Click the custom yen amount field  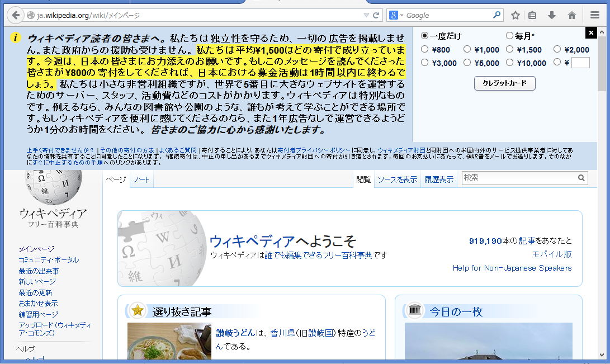point(580,63)
